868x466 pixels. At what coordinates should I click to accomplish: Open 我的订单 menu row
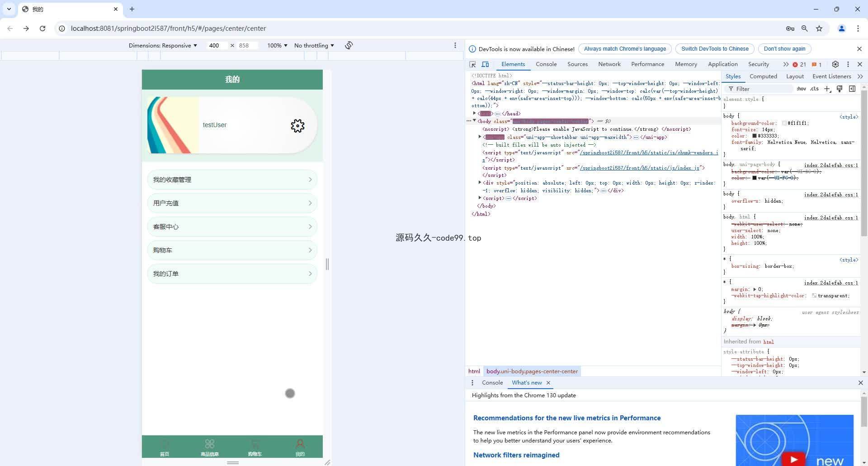coord(232,274)
